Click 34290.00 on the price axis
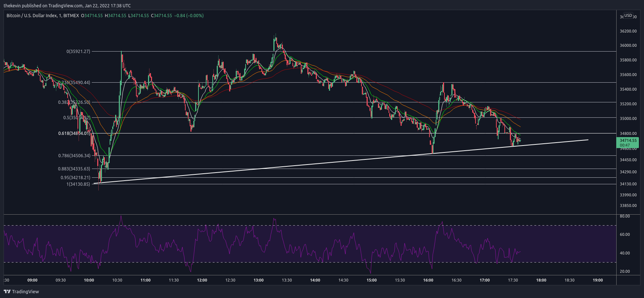 tap(628, 172)
